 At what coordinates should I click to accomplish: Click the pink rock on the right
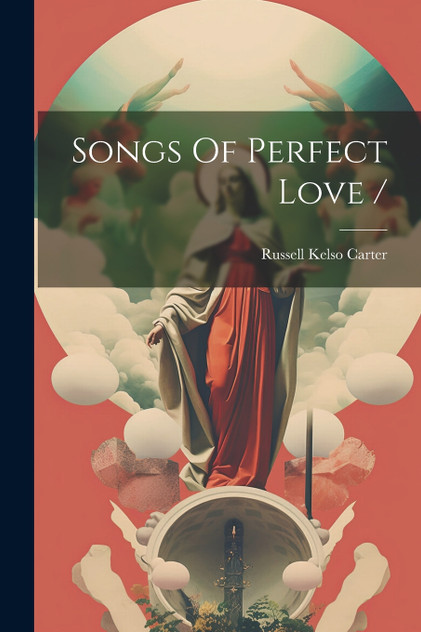point(330,472)
